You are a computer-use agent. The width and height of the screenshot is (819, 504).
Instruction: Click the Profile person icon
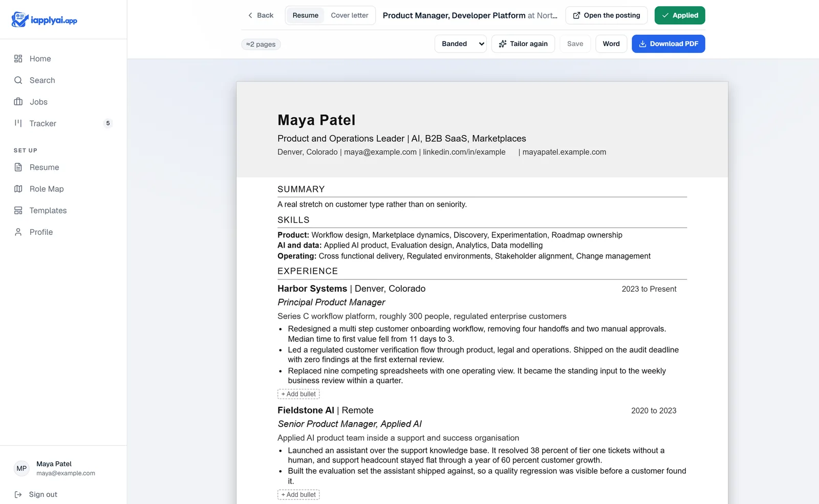click(18, 232)
